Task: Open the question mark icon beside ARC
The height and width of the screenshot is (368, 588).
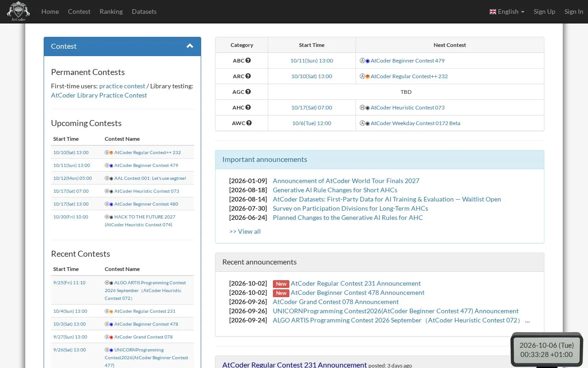Action: (248, 76)
